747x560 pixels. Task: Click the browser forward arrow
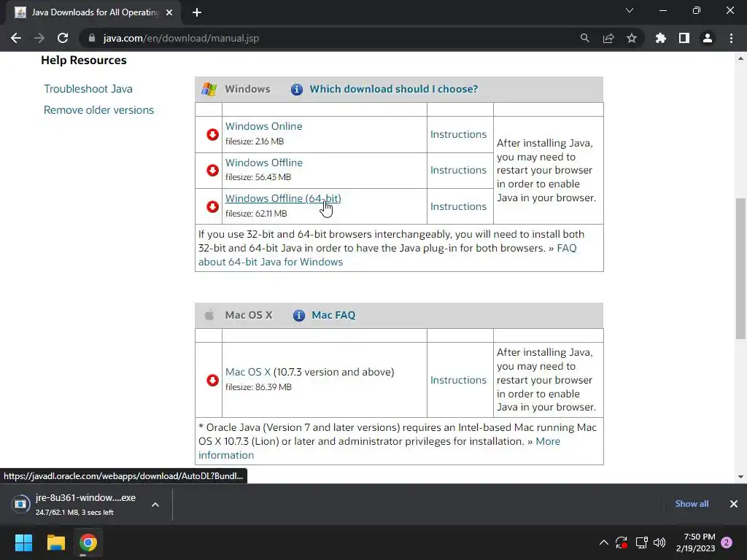(39, 38)
